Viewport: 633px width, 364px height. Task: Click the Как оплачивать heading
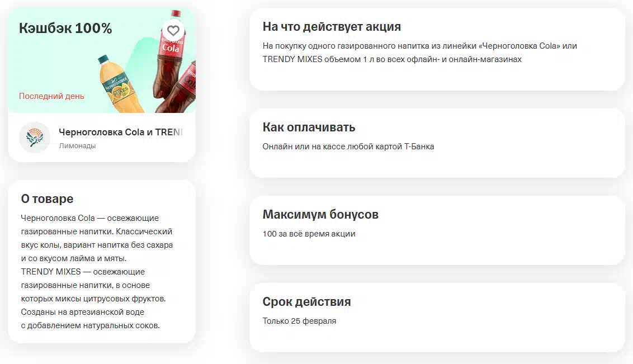pyautogui.click(x=309, y=127)
